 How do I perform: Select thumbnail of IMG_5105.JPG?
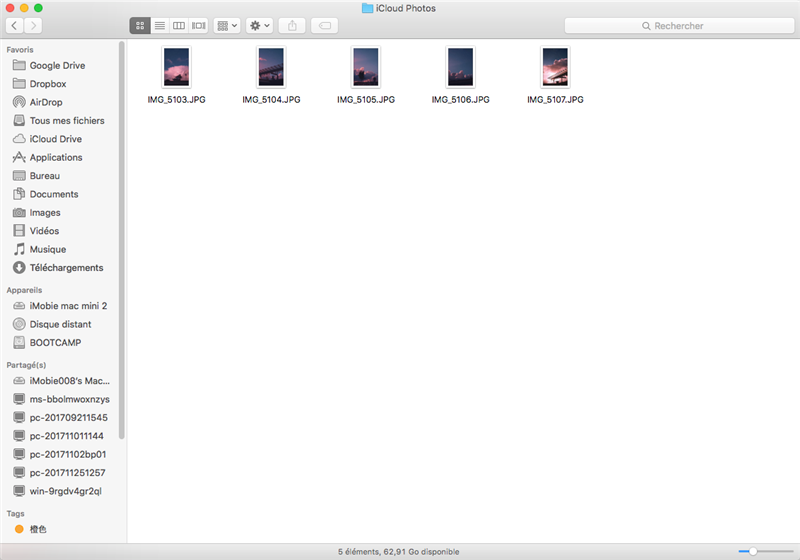point(366,67)
